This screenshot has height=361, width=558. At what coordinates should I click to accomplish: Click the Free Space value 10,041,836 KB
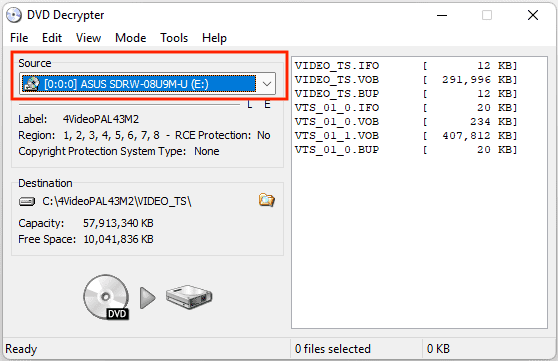point(118,239)
